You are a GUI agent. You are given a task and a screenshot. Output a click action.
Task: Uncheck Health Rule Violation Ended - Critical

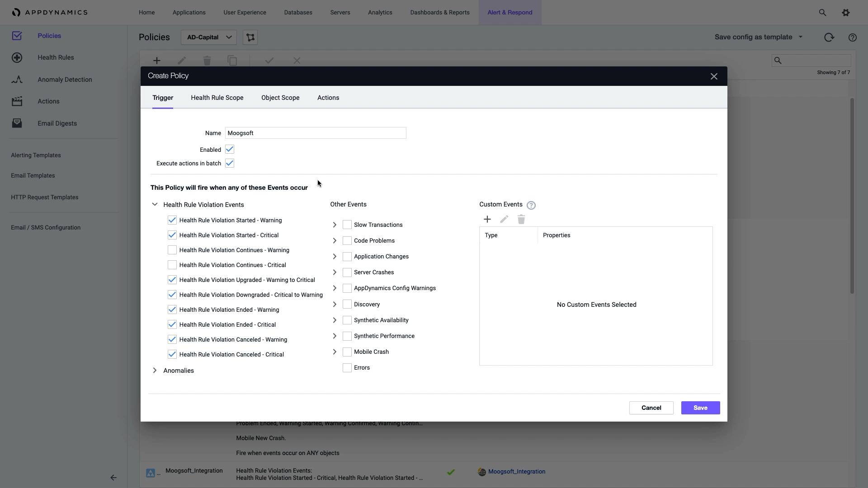click(x=172, y=324)
